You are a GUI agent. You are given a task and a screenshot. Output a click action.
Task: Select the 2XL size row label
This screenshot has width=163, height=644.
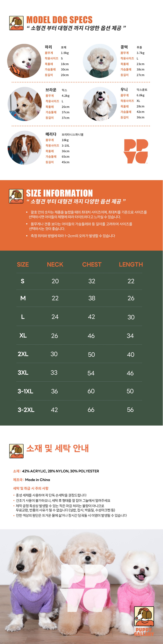coord(23,354)
